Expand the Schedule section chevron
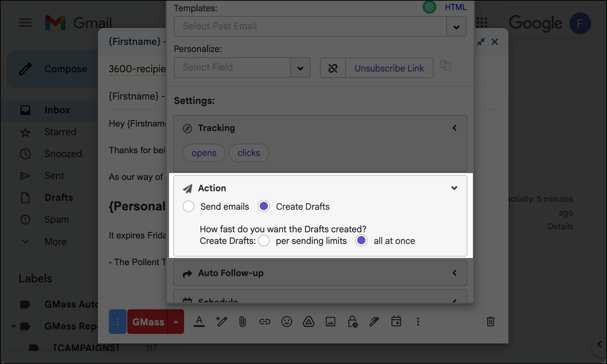The width and height of the screenshot is (607, 364). tap(454, 301)
